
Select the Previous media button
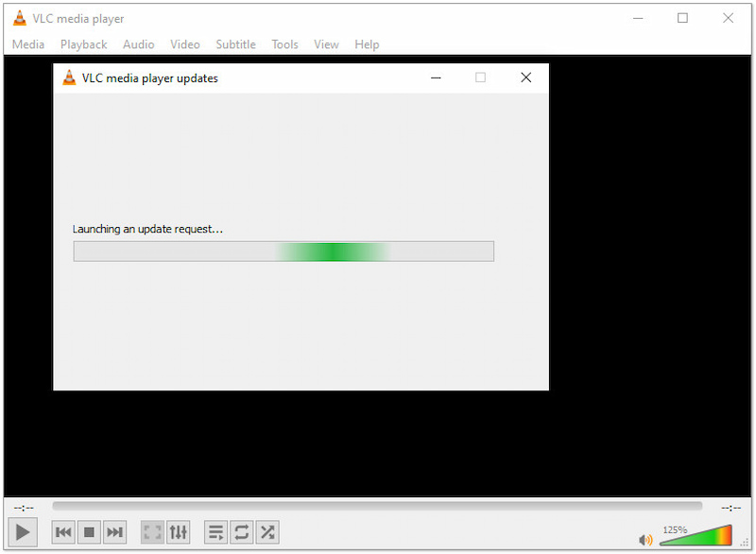tap(62, 531)
